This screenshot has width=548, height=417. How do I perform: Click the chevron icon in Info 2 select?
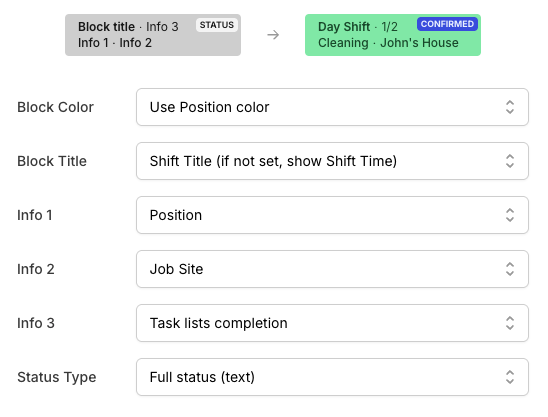click(x=510, y=269)
